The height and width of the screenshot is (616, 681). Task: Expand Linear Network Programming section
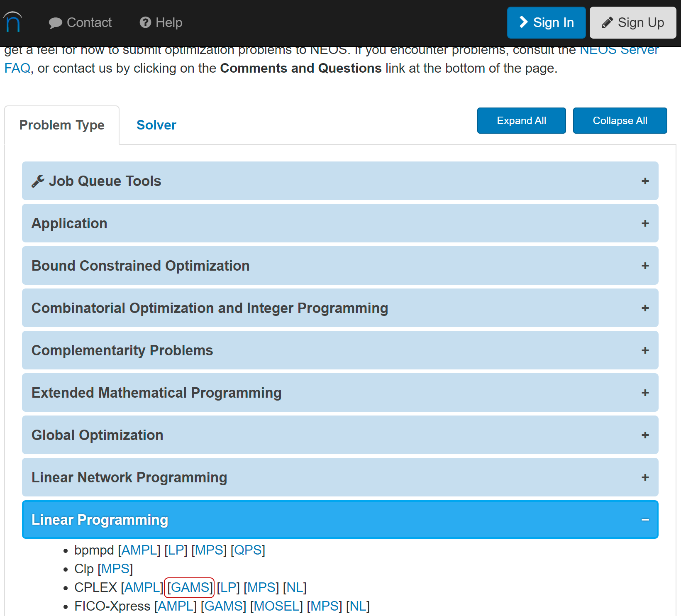point(340,477)
